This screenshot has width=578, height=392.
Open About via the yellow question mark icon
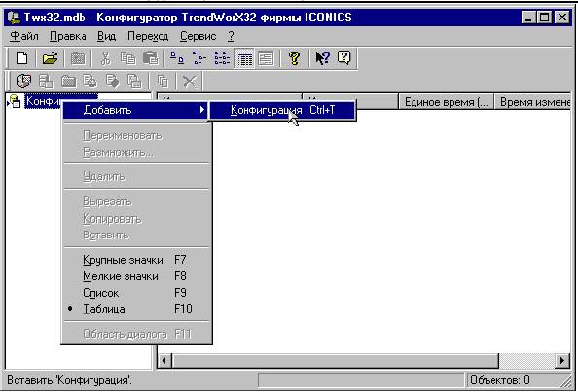[294, 58]
